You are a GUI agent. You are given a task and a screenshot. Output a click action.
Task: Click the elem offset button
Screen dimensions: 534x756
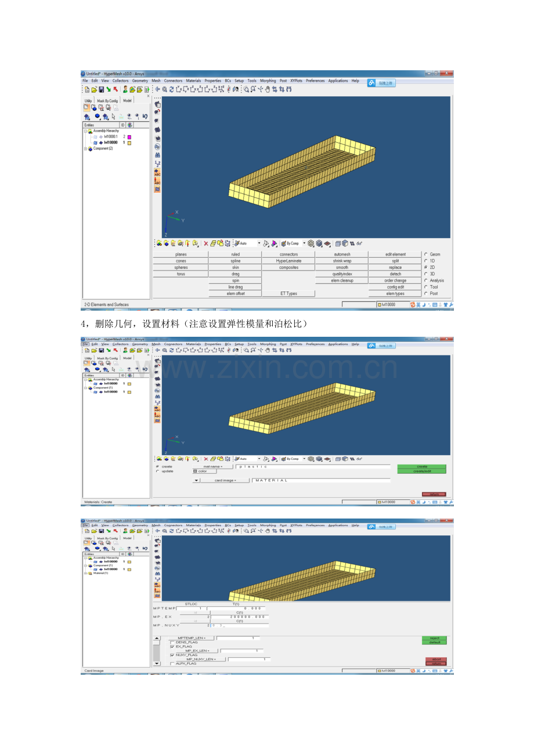(235, 293)
